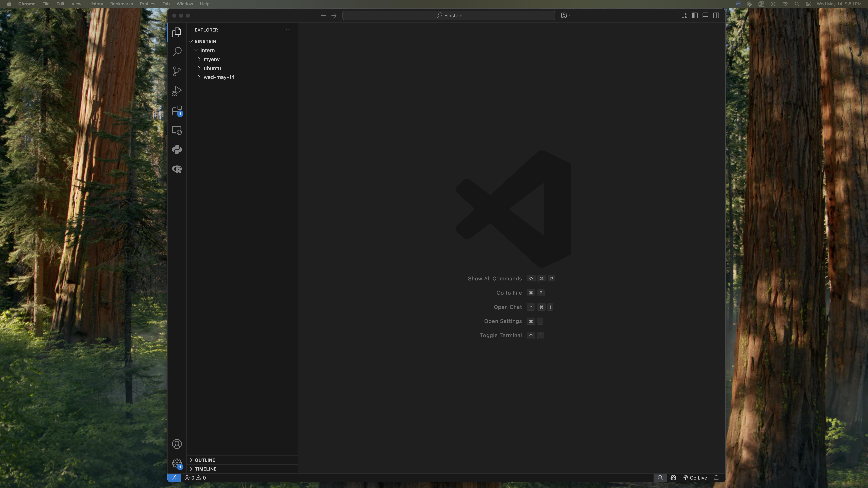Image resolution: width=868 pixels, height=488 pixels.
Task: Expand the myenv folder
Action: (242, 59)
